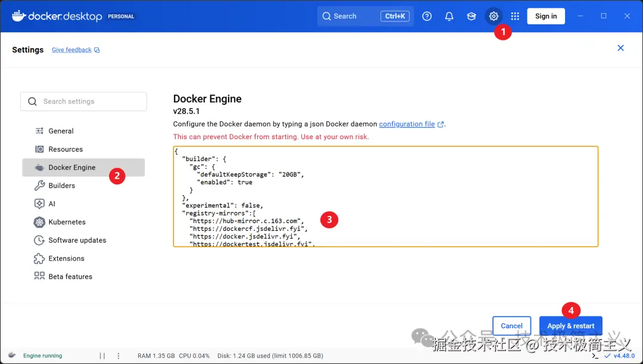Click Apply & restart
This screenshot has height=364, width=643.
coord(571,326)
